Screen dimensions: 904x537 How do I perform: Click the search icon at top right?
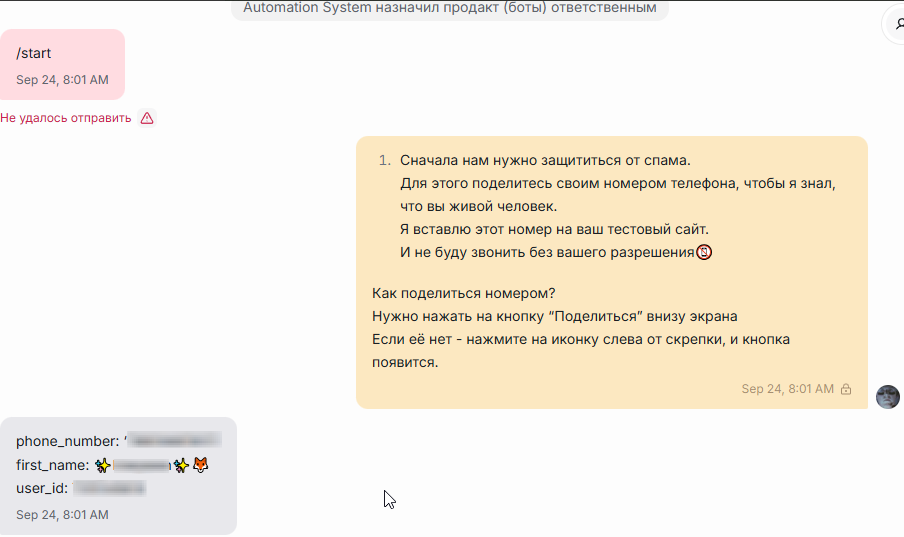pyautogui.click(x=898, y=24)
